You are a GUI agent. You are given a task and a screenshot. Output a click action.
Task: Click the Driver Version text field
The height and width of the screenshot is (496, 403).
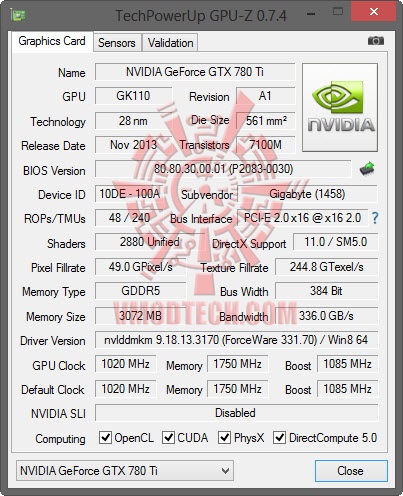tap(237, 340)
